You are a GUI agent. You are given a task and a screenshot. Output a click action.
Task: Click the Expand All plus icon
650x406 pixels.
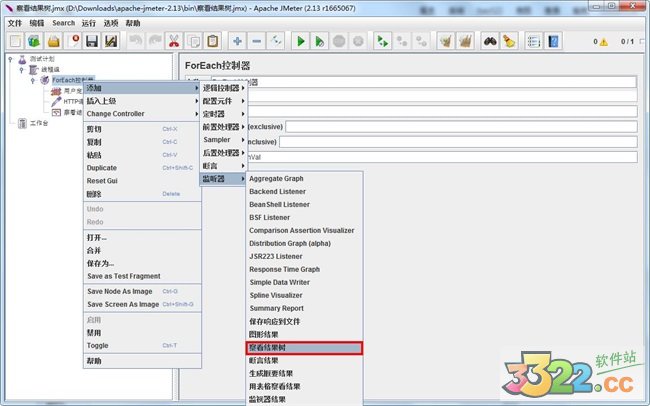(x=238, y=41)
